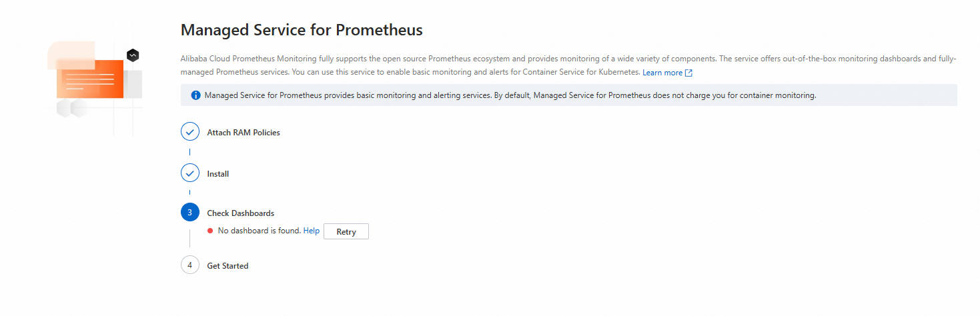The image size is (980, 316).
Task: Select the Install step label
Action: tap(218, 174)
